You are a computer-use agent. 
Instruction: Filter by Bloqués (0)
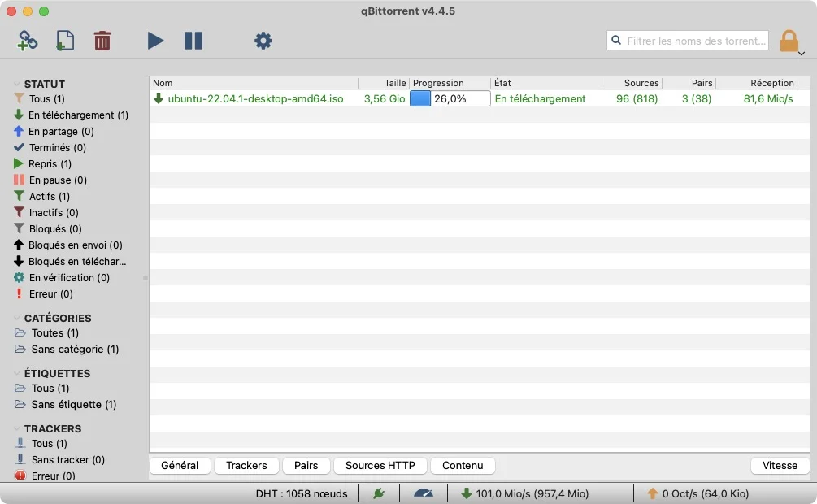pyautogui.click(x=55, y=228)
